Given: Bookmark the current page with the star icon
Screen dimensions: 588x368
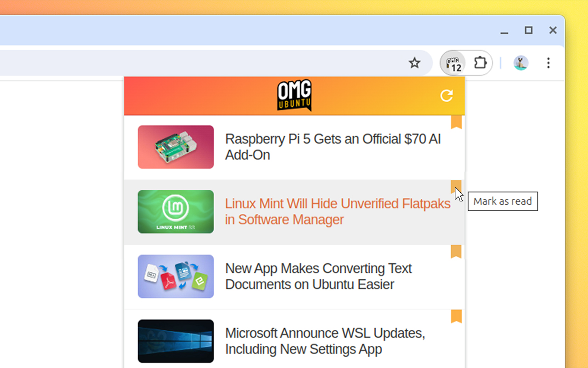Looking at the screenshot, I should pos(415,63).
